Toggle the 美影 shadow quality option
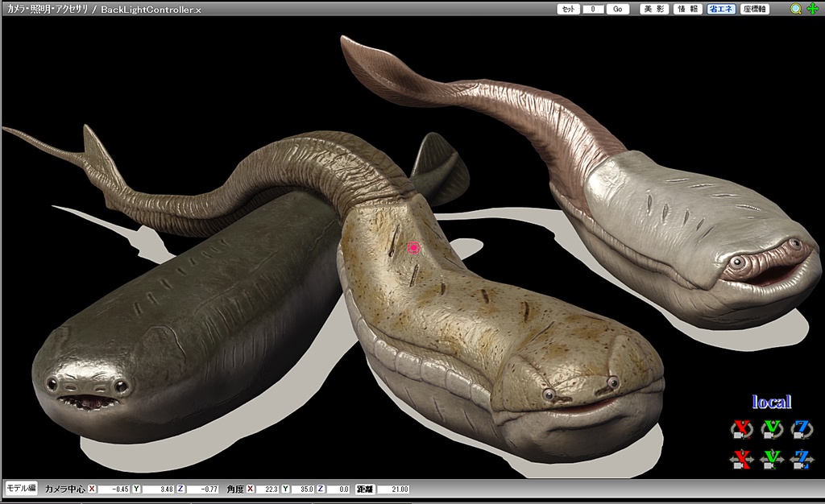825x504 pixels. click(x=653, y=9)
